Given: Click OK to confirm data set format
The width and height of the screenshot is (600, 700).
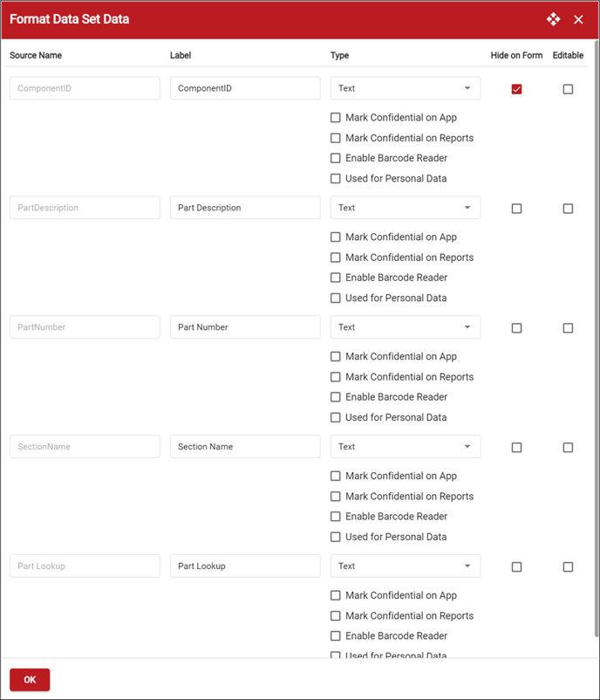Looking at the screenshot, I should tap(30, 679).
